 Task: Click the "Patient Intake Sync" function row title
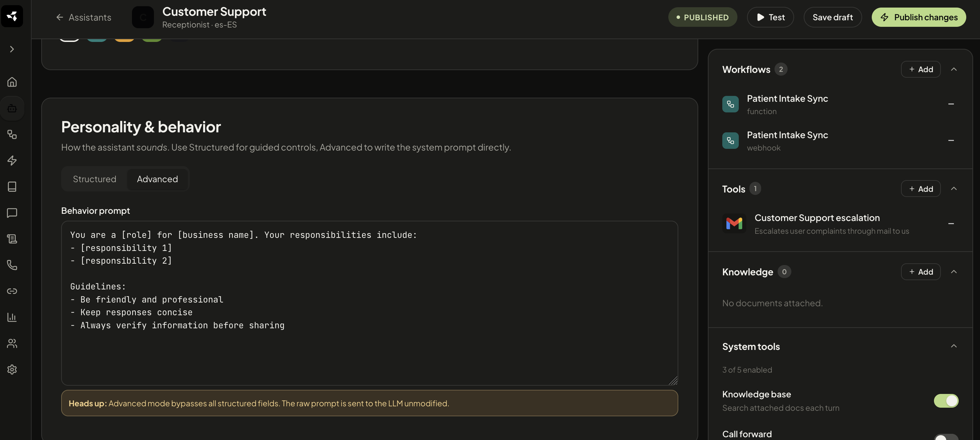(787, 99)
